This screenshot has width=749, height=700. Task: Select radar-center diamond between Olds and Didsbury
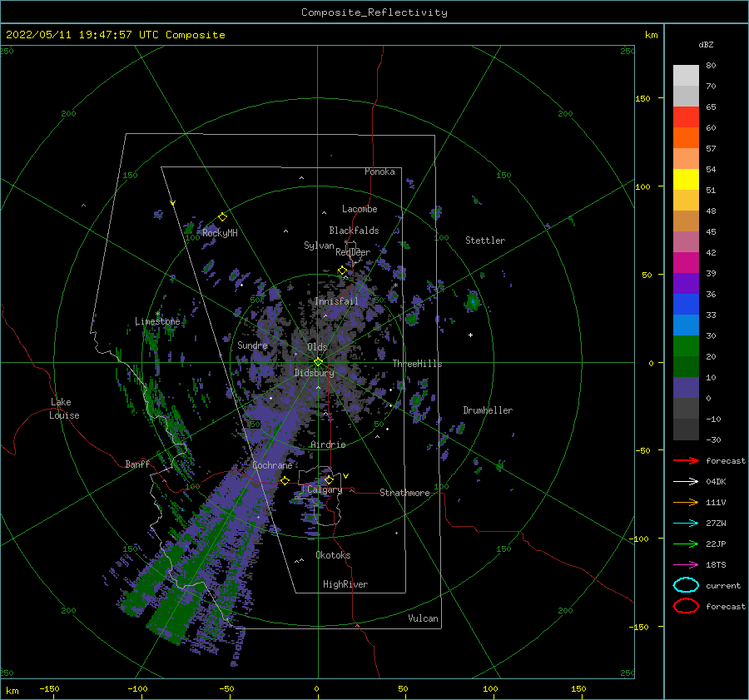click(318, 362)
